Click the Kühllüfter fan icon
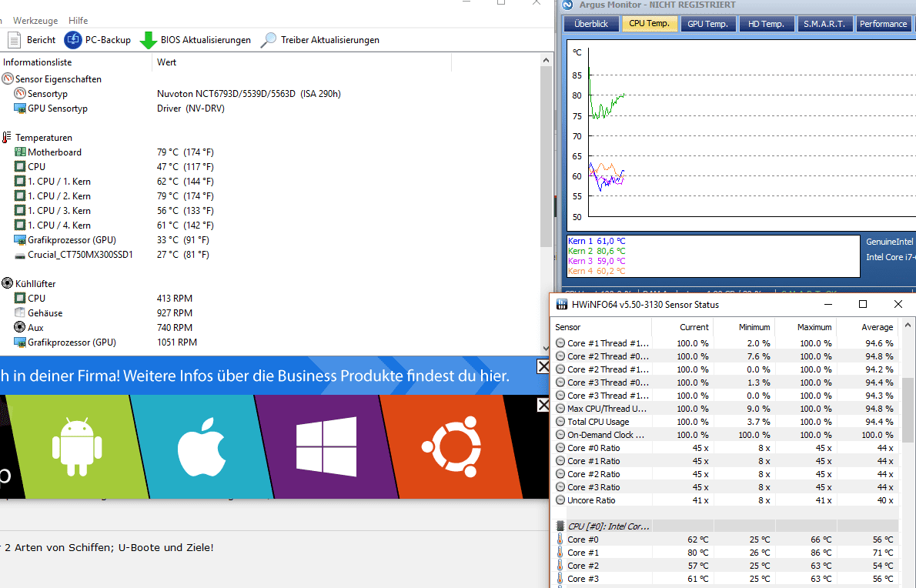 [x=8, y=283]
